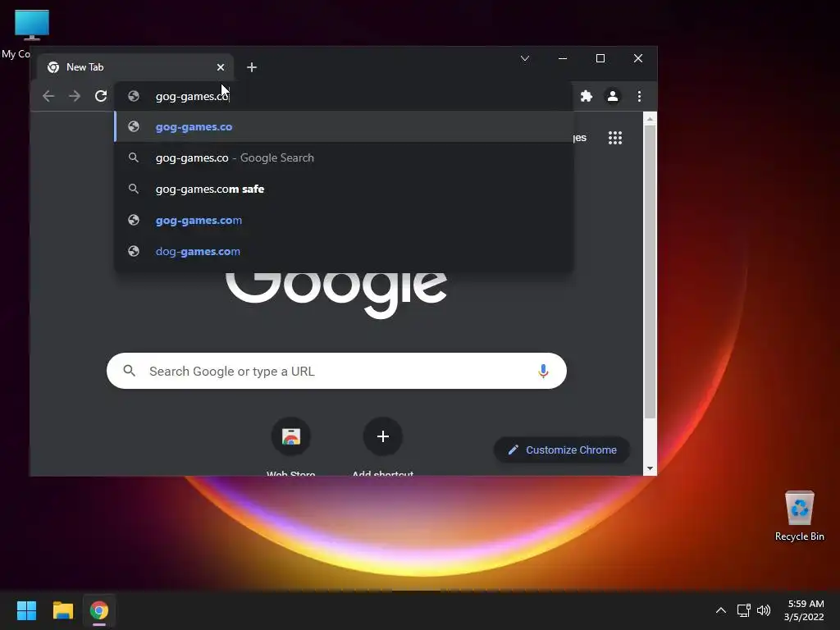Select the New Tab tab
840x630 pixels.
pos(135,67)
